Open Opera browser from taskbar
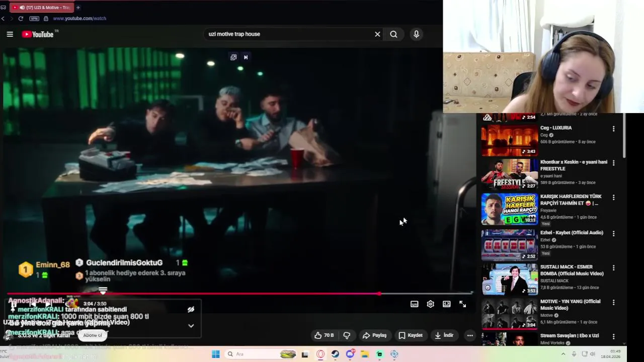 click(320, 354)
